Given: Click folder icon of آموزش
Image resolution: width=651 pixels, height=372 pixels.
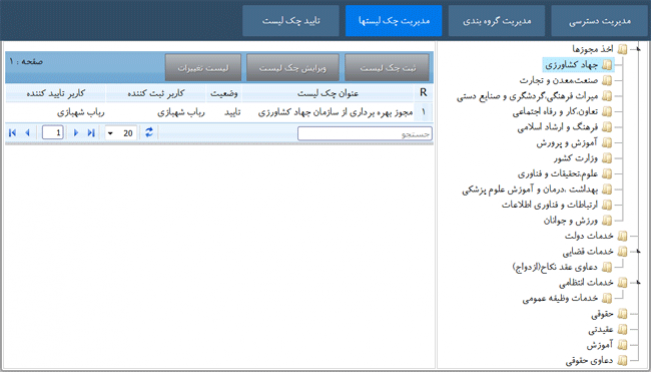Looking at the screenshot, I should [x=622, y=345].
